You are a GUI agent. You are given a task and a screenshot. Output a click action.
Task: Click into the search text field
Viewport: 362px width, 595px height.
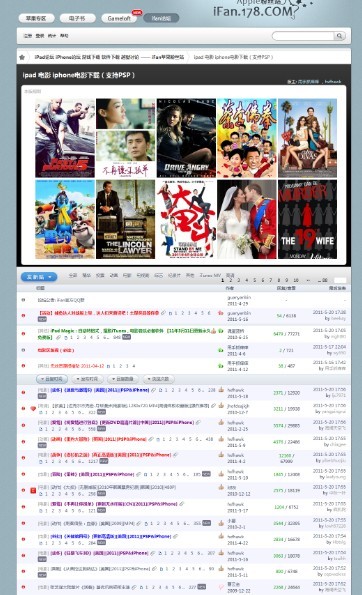[x=303, y=36]
